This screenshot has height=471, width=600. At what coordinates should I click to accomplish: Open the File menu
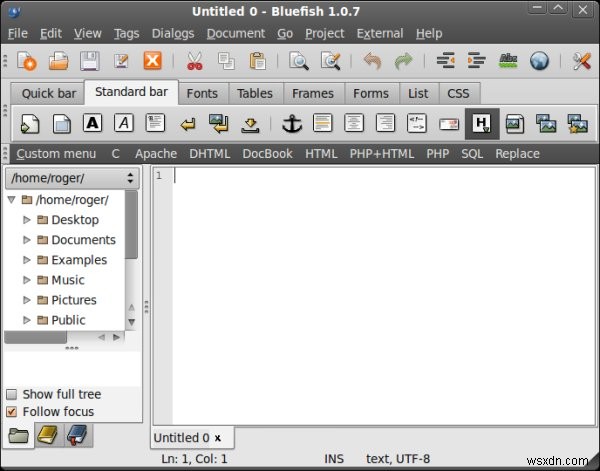[18, 33]
